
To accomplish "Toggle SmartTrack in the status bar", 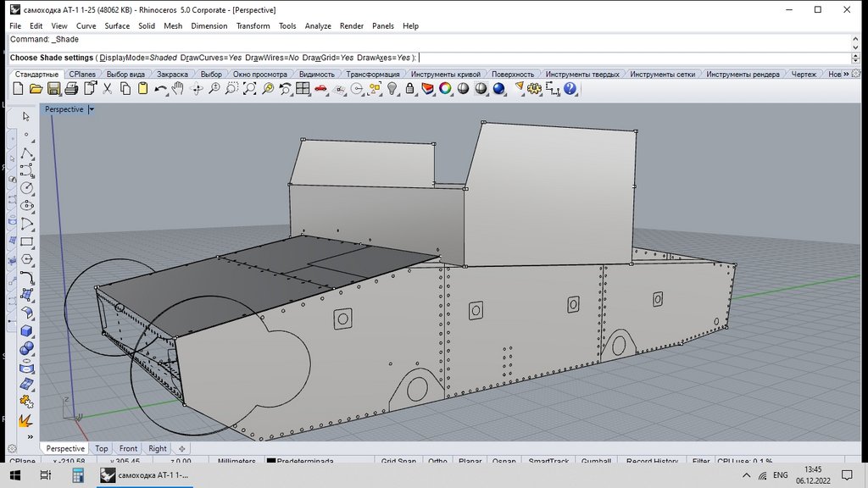I will [548, 460].
